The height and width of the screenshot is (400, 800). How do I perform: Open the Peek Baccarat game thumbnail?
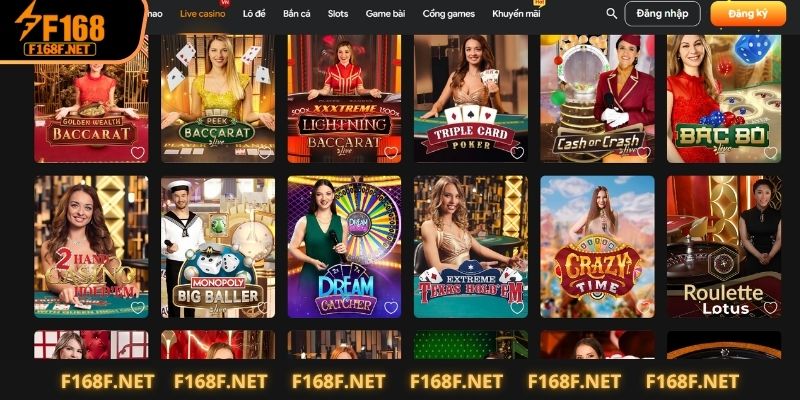pos(218,98)
